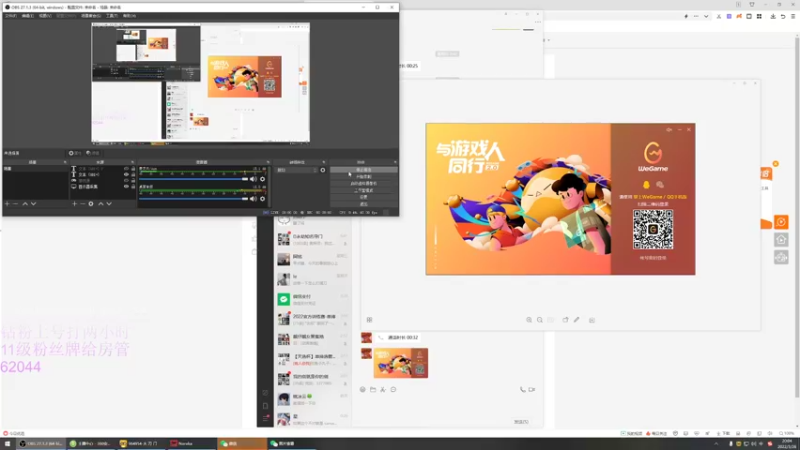Start voice call in WeChat chat
The height and width of the screenshot is (450, 800).
pos(522,389)
